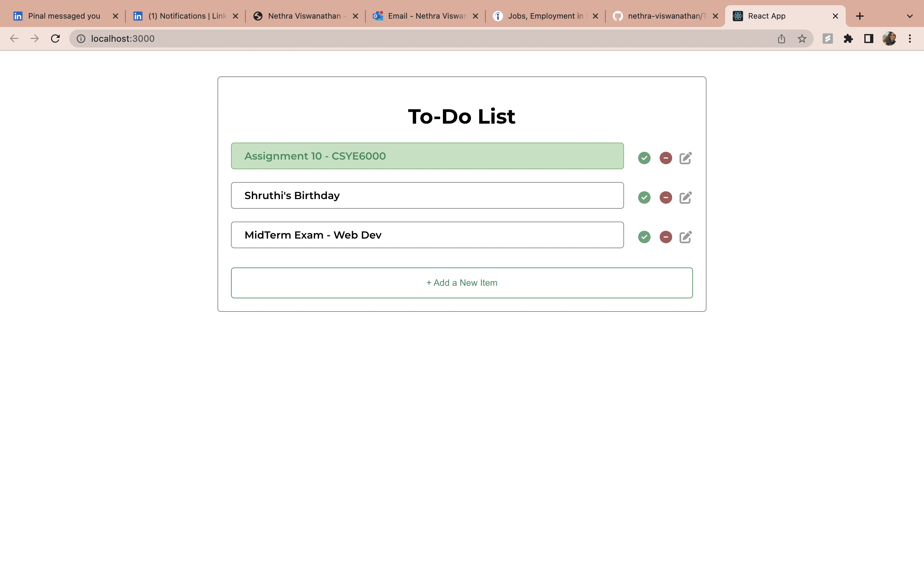Screen dimensions: 924x578
Task: View site information for localhost
Action: pyautogui.click(x=81, y=39)
